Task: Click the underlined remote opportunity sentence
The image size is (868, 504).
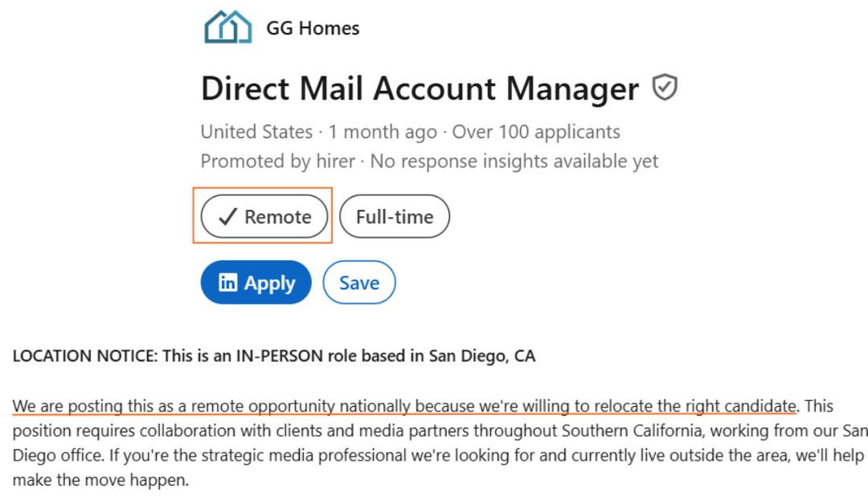Action: 404,406
